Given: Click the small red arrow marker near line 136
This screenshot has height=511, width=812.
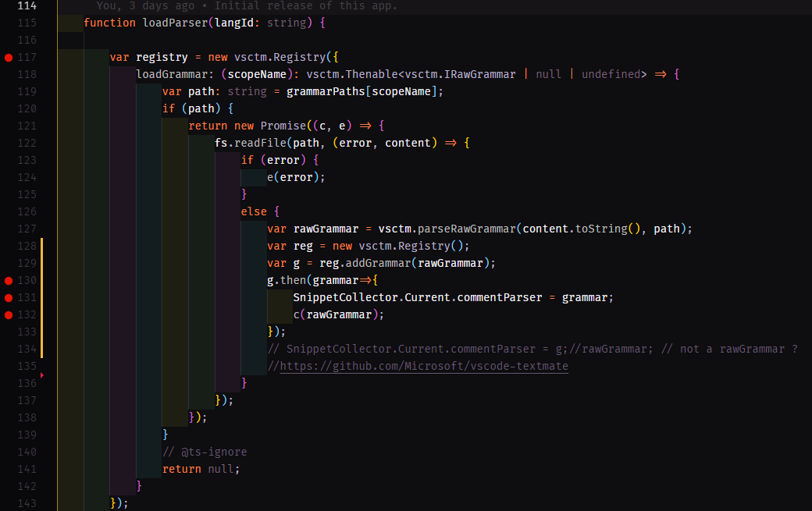Looking at the screenshot, I should (x=43, y=374).
